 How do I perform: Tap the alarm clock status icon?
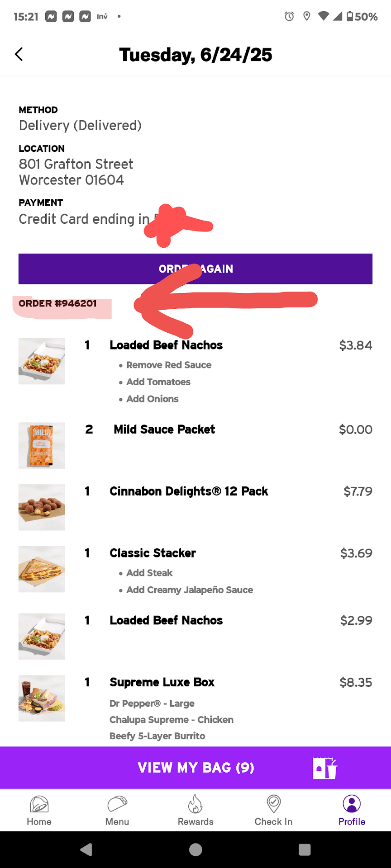coord(289,17)
